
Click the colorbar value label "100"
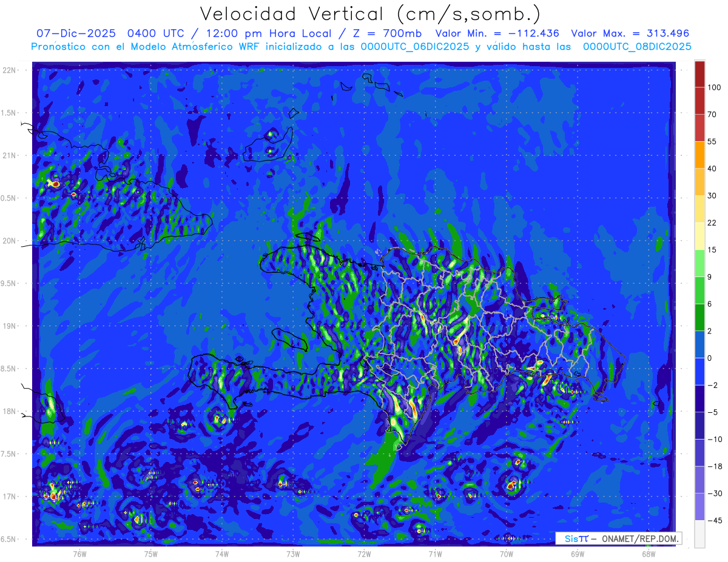[x=713, y=87]
